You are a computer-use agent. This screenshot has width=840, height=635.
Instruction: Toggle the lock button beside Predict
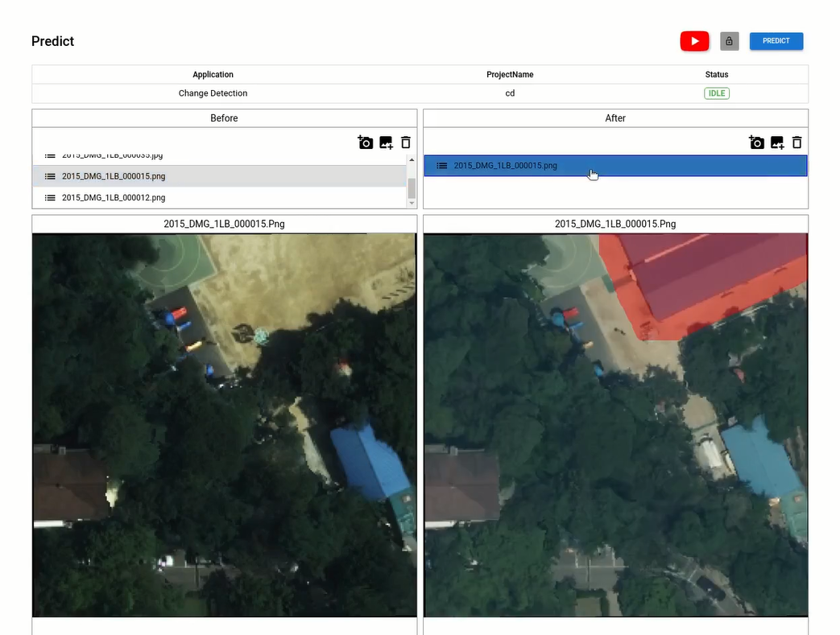tap(729, 41)
